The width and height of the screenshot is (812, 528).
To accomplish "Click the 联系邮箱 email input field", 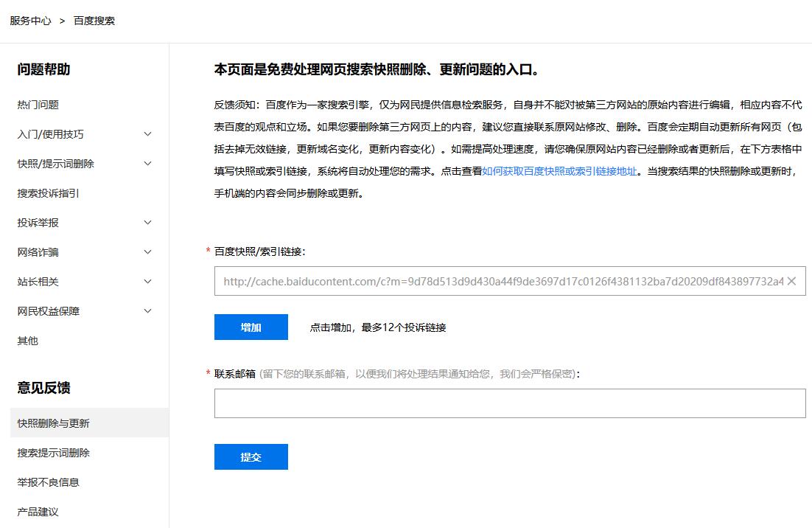I will click(510, 403).
